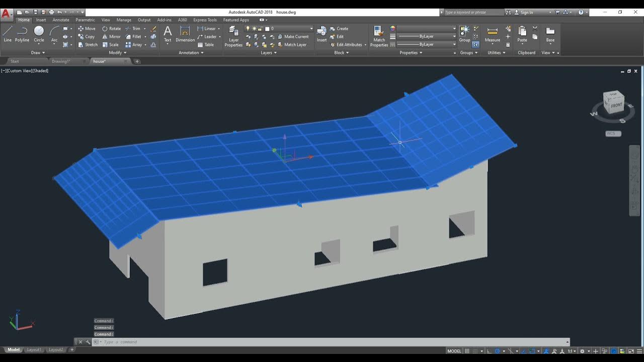Click the Fillet tool
The height and width of the screenshot is (362, 644).
point(133,37)
